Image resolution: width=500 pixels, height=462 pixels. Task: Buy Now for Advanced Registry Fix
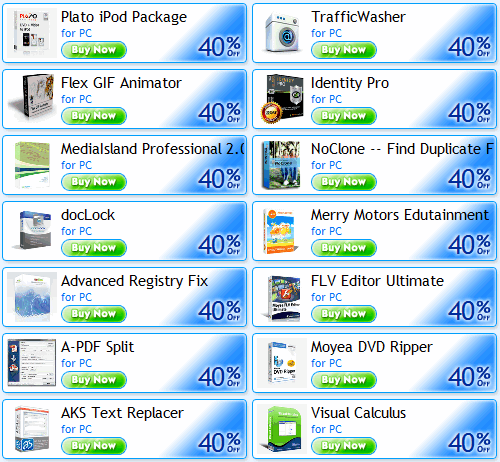[x=94, y=314]
